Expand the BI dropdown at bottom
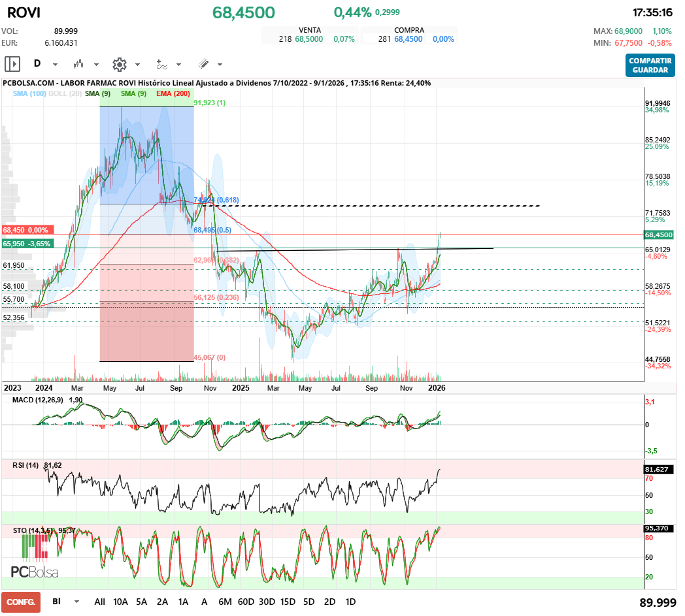 77,602
